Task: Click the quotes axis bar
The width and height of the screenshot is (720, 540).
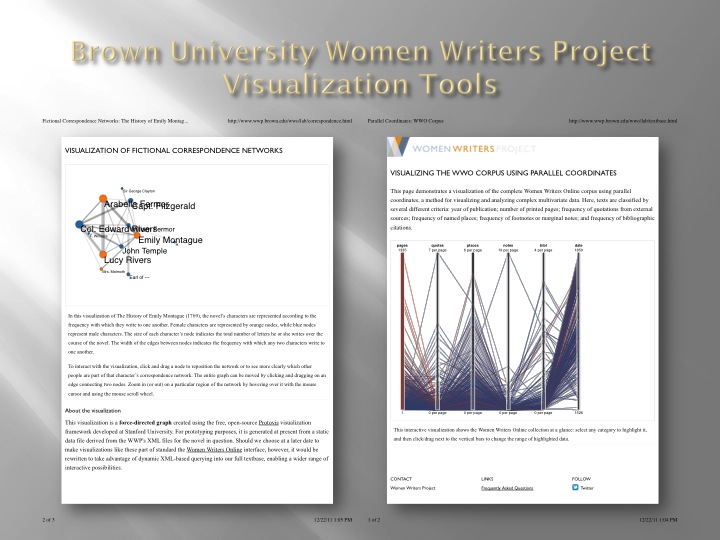Action: coord(437,330)
